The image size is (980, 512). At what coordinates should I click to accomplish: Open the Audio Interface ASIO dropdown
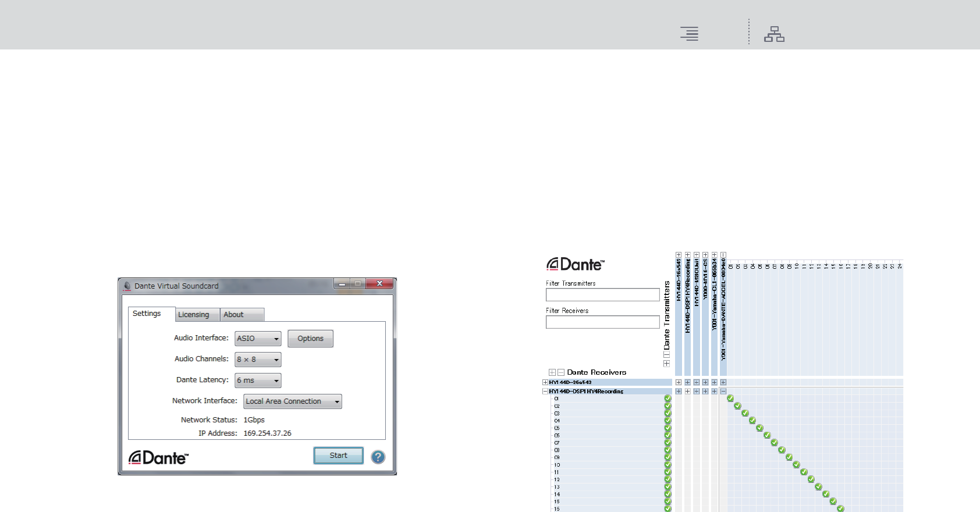258,339
